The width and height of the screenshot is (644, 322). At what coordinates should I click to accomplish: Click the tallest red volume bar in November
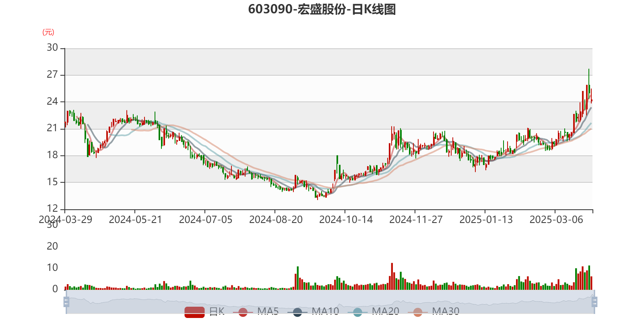(x=392, y=277)
